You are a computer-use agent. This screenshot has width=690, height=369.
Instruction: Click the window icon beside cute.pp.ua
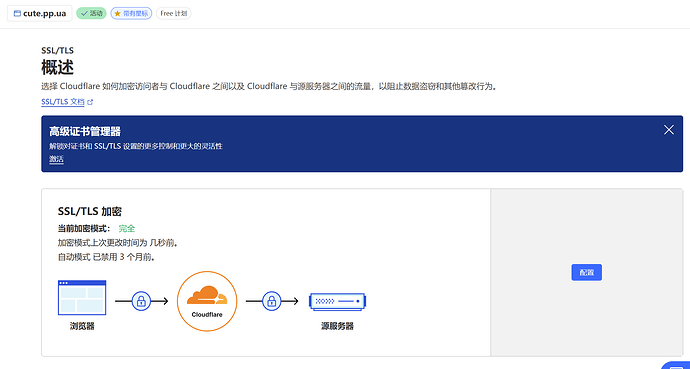pos(17,14)
